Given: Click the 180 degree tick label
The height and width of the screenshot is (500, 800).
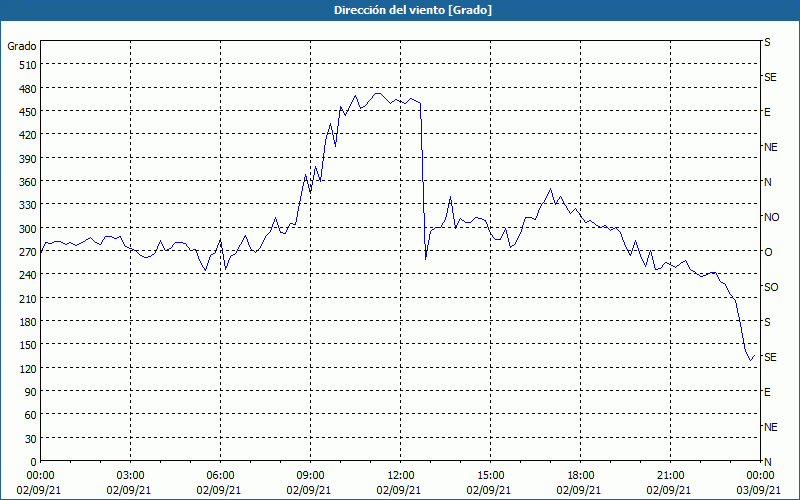Looking at the screenshot, I should [28, 322].
